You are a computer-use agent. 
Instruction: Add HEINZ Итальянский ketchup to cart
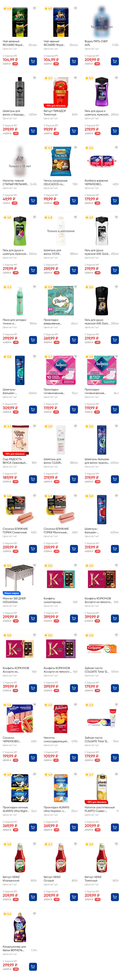pyautogui.click(x=33, y=897)
